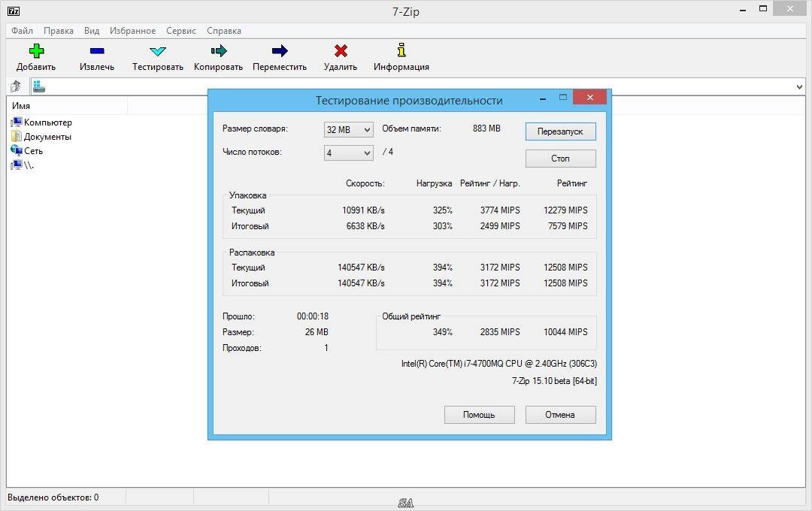Click the Проходов value 1

(326, 347)
